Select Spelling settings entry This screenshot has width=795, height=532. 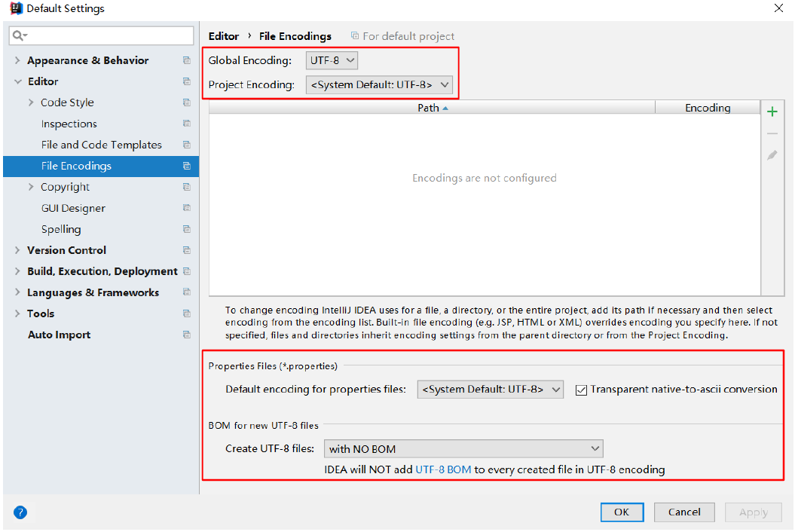pos(61,229)
